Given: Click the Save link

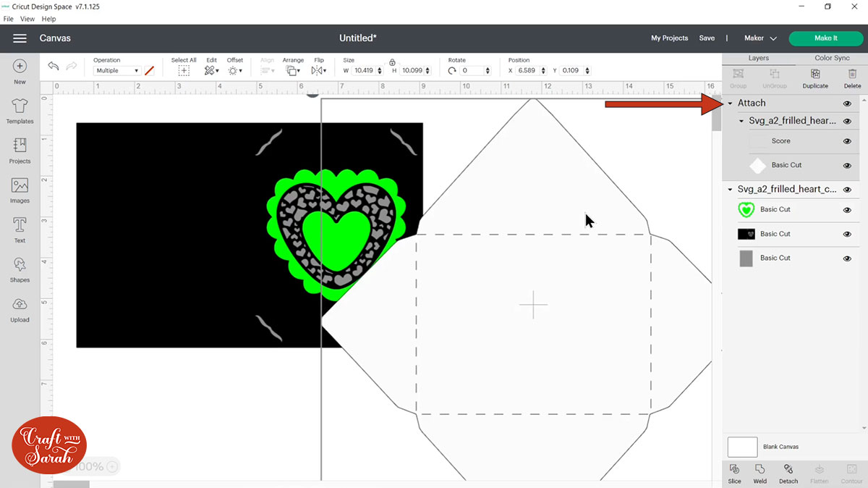Looking at the screenshot, I should point(707,38).
